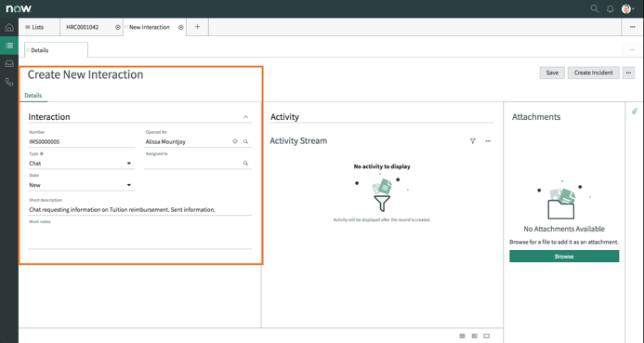Open the Type dropdown showing Chat
The width and height of the screenshot is (644, 343).
click(82, 164)
